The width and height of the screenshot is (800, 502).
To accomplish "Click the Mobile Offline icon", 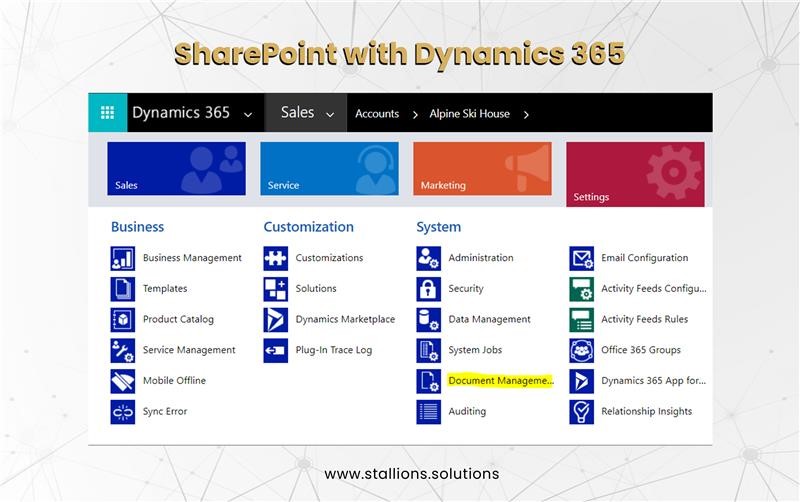I will (x=123, y=381).
